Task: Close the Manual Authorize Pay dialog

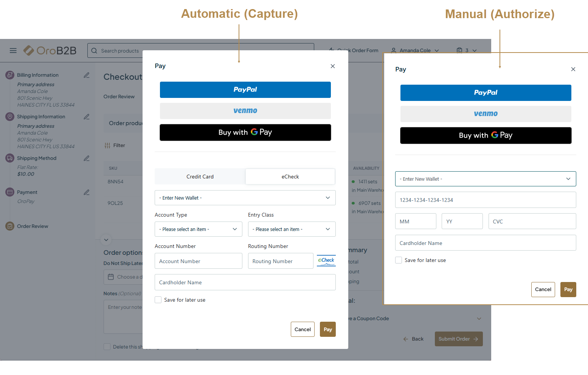Action: 573,69
